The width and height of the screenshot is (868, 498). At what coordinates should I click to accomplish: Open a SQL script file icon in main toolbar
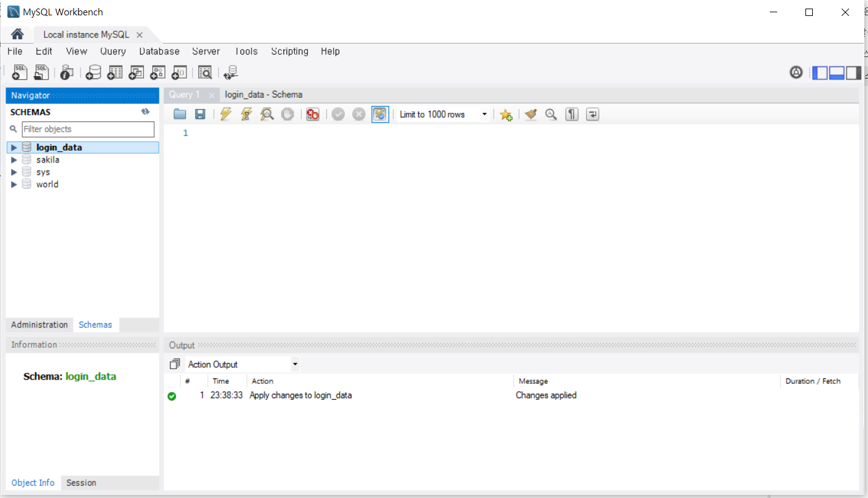(41, 72)
